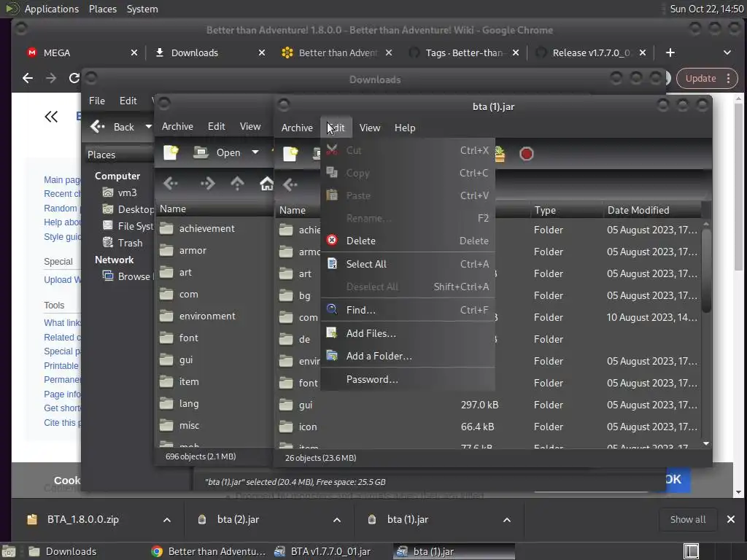
Task: Open View menu in middle archive window
Action: point(250,126)
